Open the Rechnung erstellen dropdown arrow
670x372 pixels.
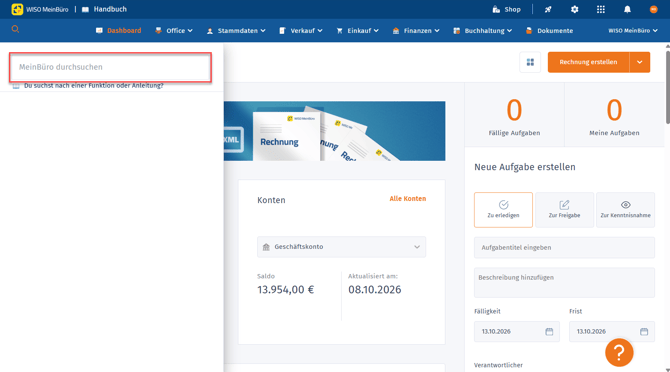[640, 62]
